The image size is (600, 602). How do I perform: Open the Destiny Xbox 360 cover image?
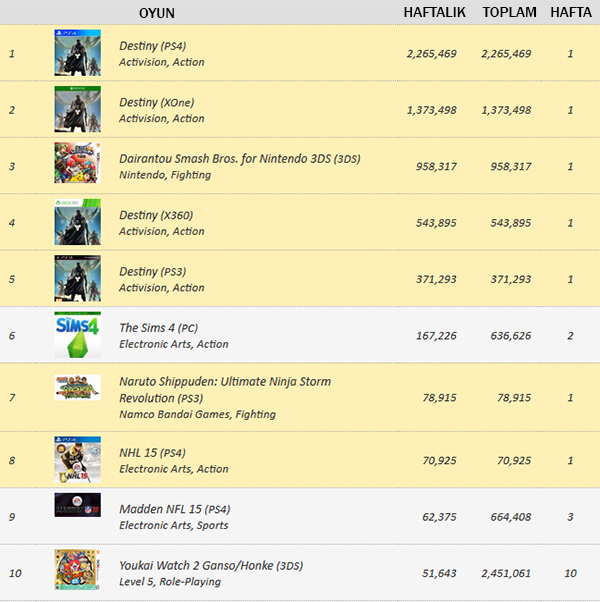tap(78, 222)
